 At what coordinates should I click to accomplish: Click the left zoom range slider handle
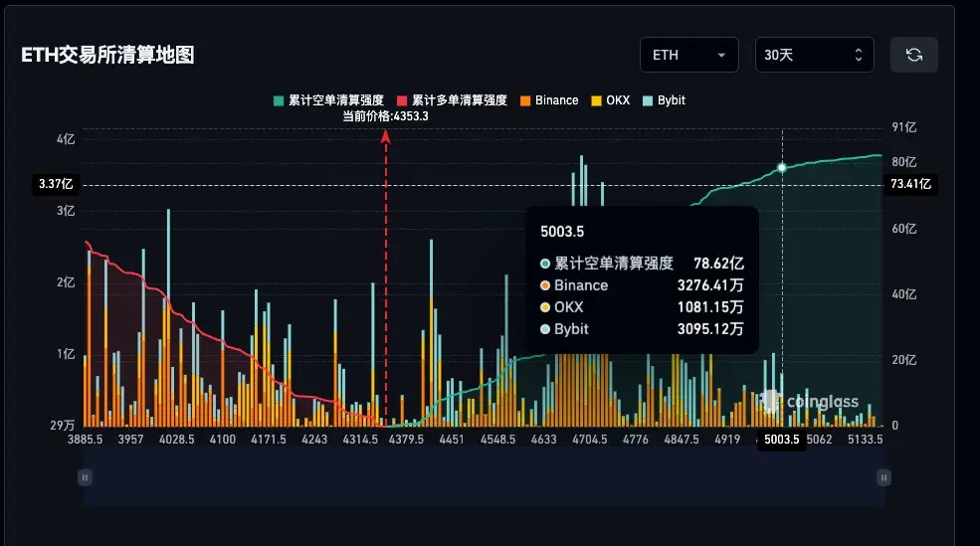[x=85, y=478]
